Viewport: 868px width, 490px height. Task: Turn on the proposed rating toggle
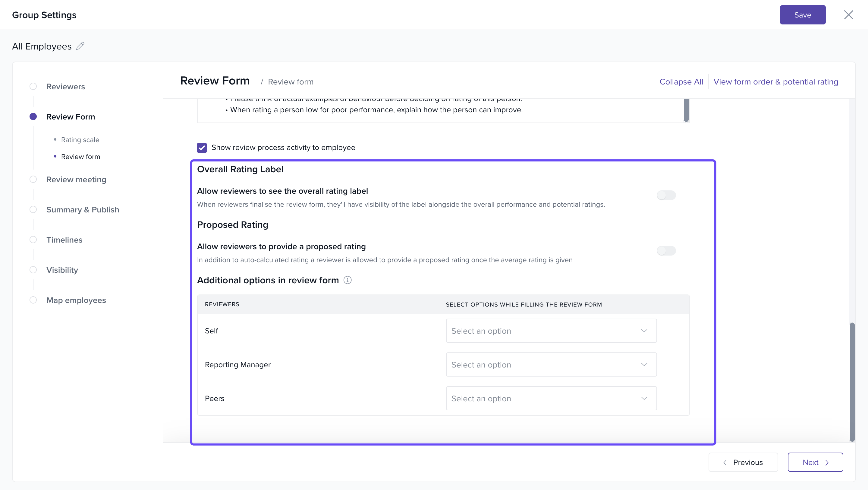[x=666, y=251]
